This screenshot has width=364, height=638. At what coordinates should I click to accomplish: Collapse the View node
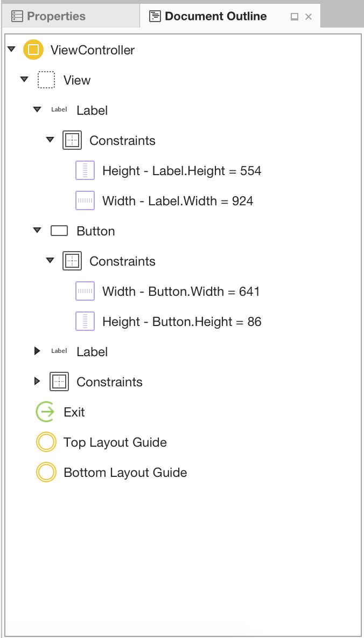point(24,80)
